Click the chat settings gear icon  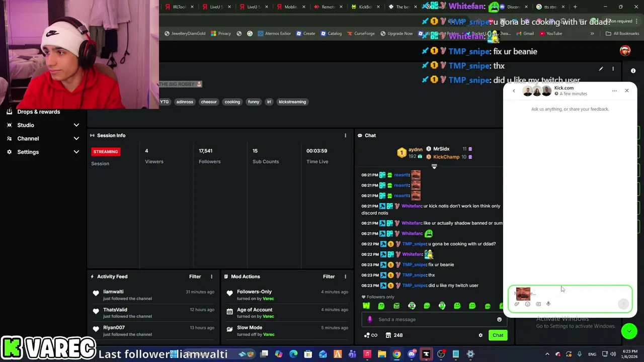(480, 335)
